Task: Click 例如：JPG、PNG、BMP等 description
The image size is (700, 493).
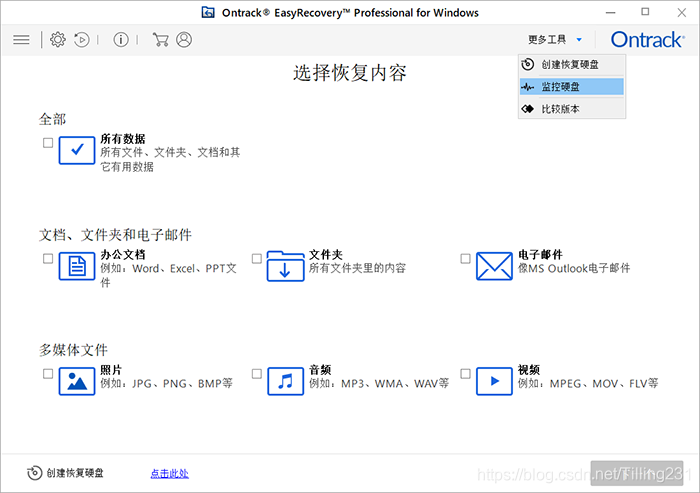Action: pos(167,384)
